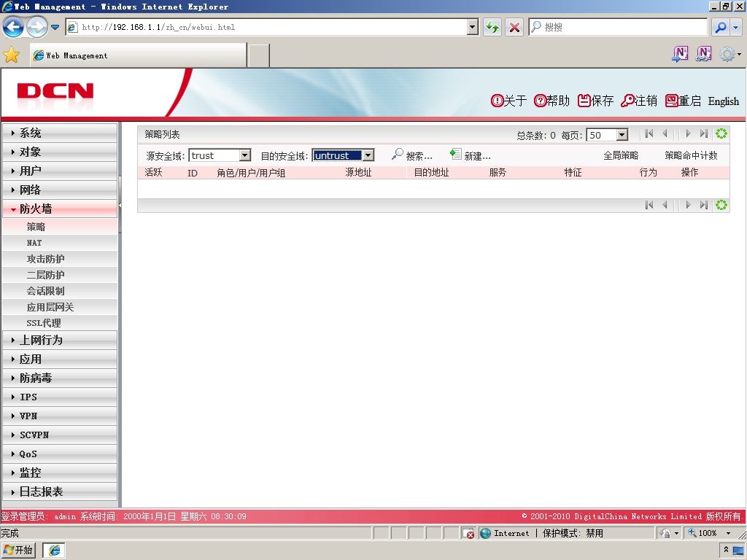The image size is (747, 560).
Task: Open the Favorites star icon
Action: (12, 55)
